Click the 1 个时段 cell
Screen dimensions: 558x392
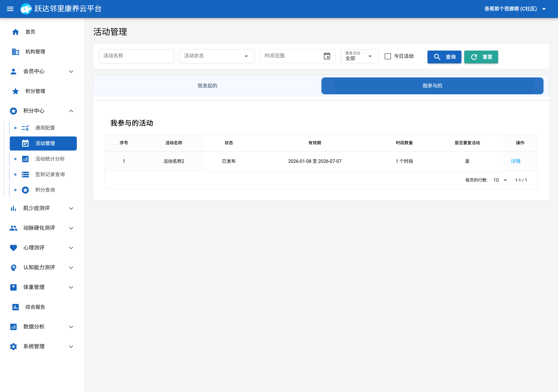point(404,161)
